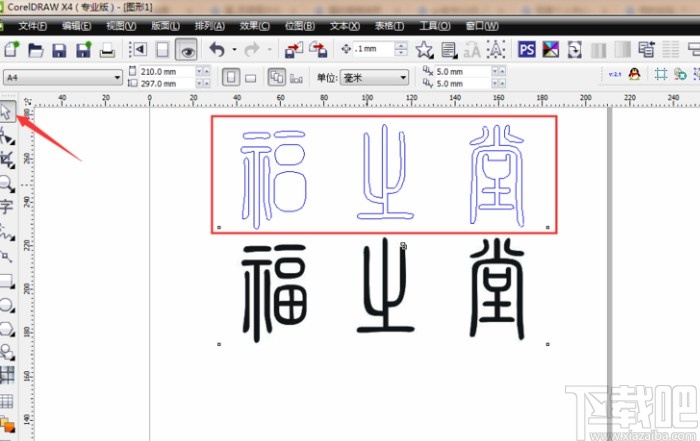The width and height of the screenshot is (700, 441).
Task: Click the Print icon
Action: tap(107, 50)
